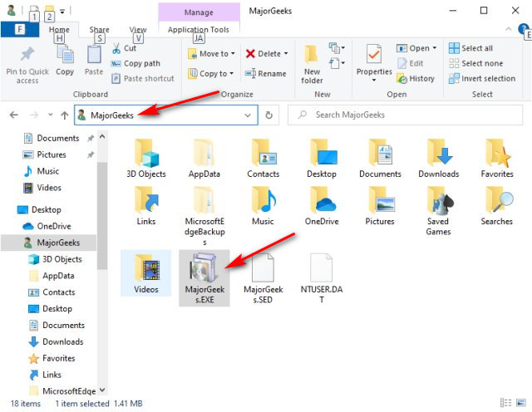Select the MajorGeeks.SED file

(x=263, y=278)
